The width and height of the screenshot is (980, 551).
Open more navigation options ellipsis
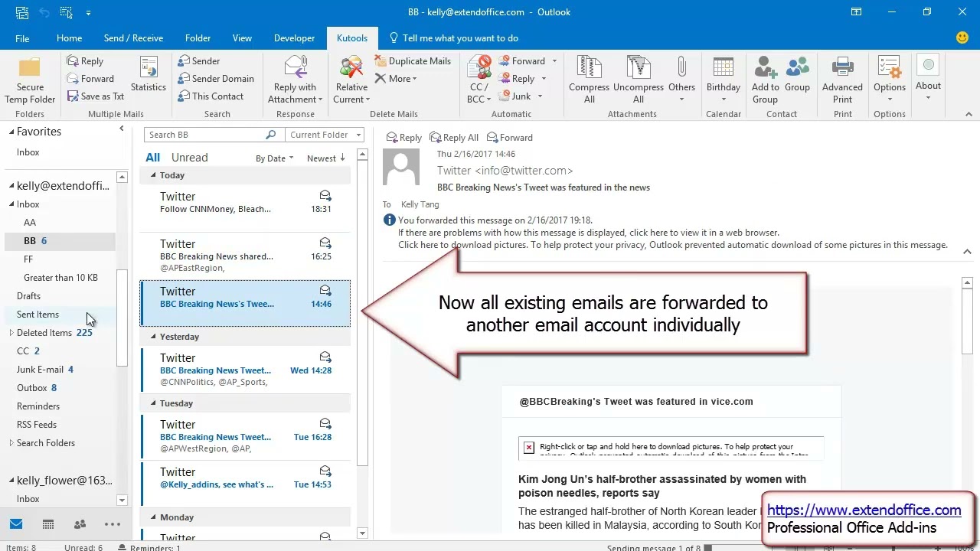(113, 524)
